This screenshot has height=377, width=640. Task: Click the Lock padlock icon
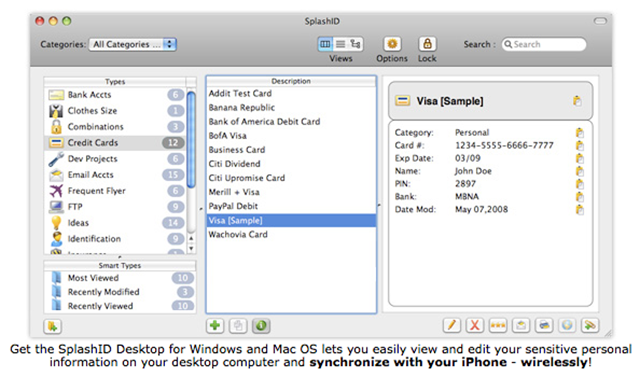[x=427, y=44]
